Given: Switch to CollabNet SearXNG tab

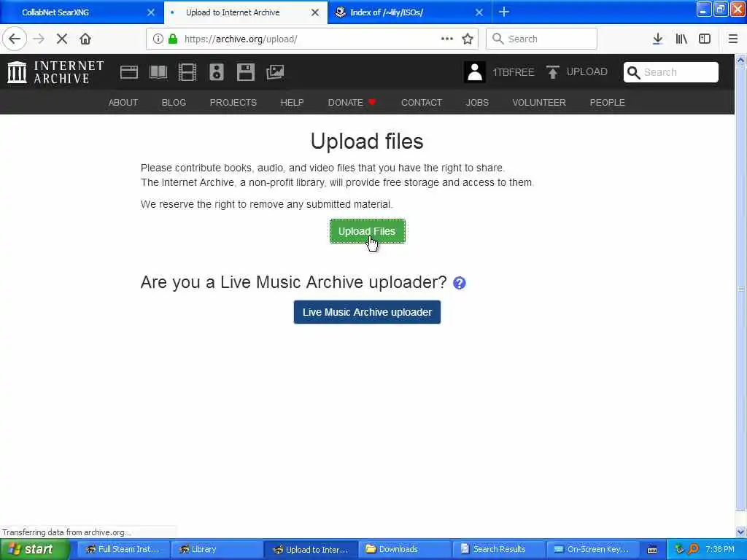Looking at the screenshot, I should tap(81, 12).
